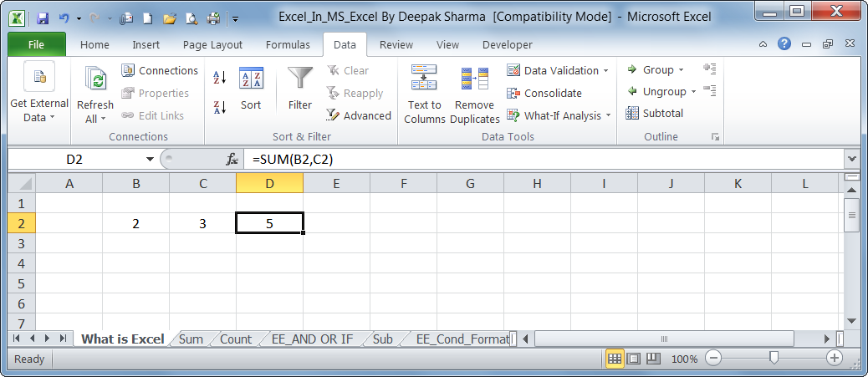Go to last sheet navigation arrow
868x377 pixels.
point(63,339)
